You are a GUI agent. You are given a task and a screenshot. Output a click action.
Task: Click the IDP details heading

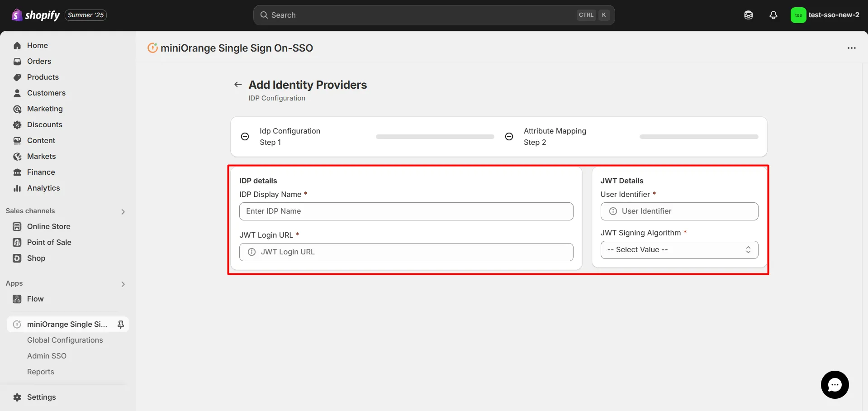click(258, 181)
